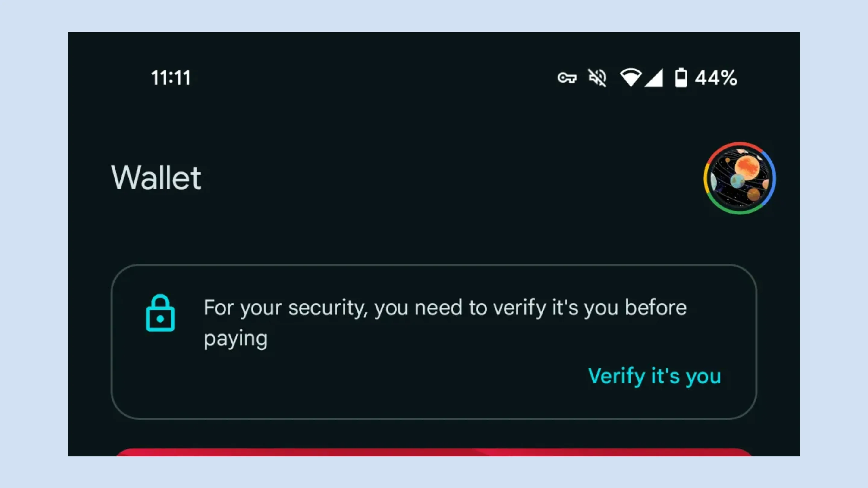Tap the muted sound status icon

tap(597, 78)
